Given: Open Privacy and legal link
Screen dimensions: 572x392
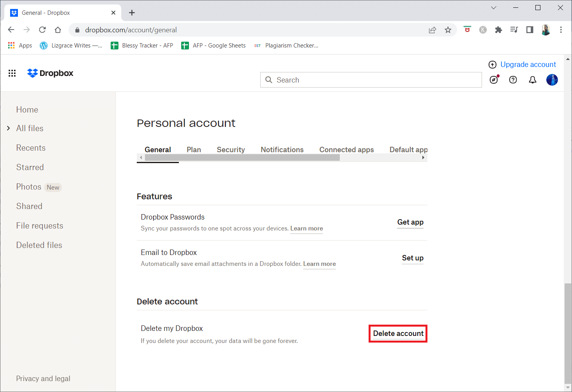Looking at the screenshot, I should 43,379.
